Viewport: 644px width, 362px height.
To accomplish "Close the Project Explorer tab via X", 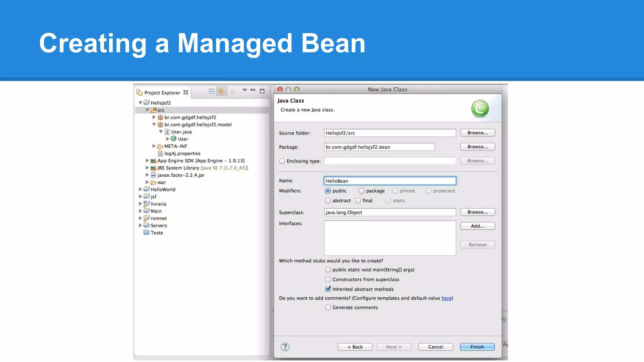I will [x=186, y=92].
